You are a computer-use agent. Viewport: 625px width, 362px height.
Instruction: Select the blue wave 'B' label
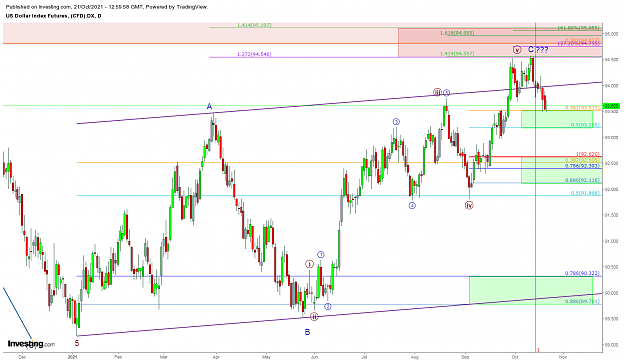point(307,332)
